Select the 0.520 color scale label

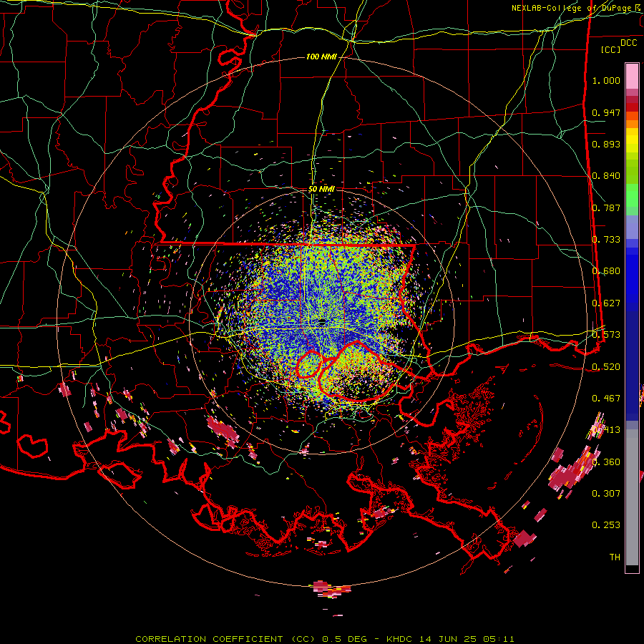click(606, 367)
